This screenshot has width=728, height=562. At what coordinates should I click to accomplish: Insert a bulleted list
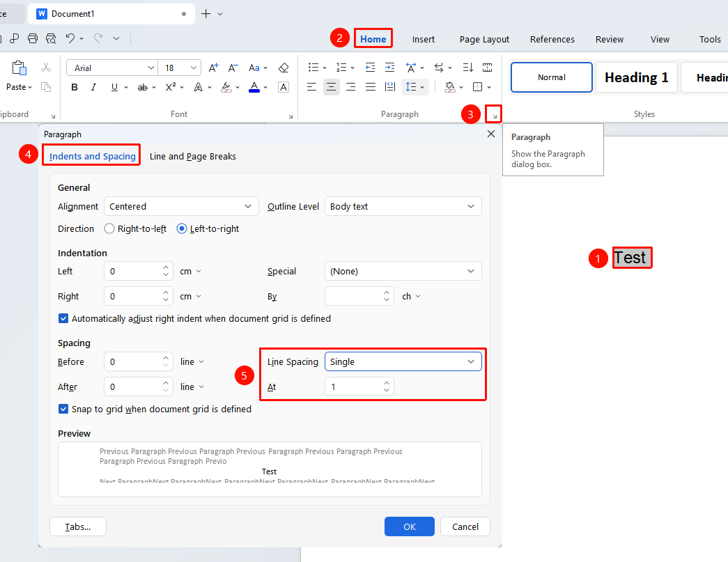point(313,68)
